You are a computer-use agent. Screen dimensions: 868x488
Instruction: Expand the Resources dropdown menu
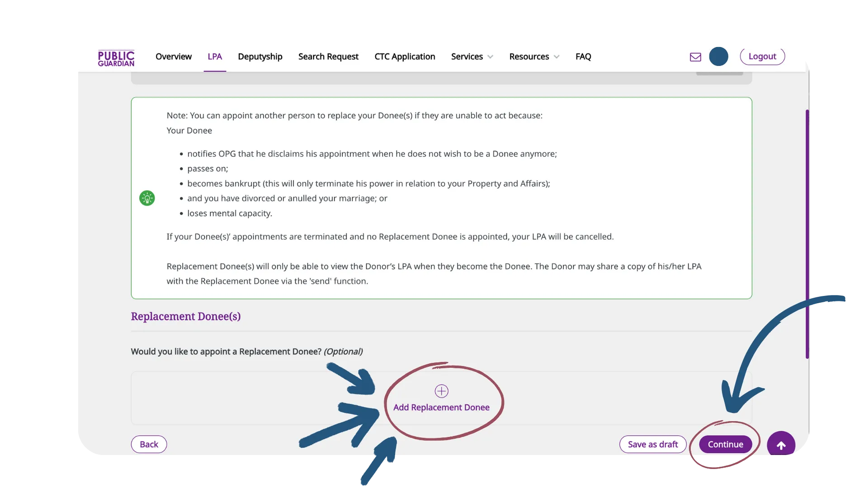point(533,56)
